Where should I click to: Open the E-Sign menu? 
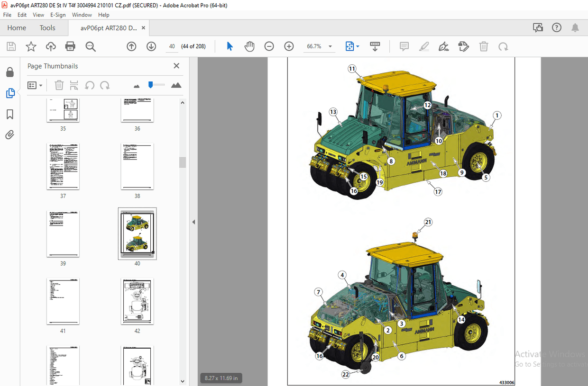point(57,15)
